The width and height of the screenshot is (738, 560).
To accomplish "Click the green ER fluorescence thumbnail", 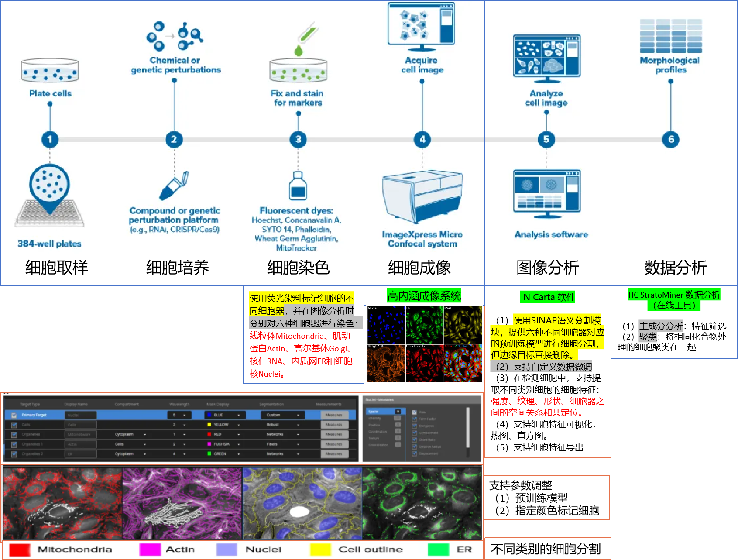I will (x=424, y=325).
